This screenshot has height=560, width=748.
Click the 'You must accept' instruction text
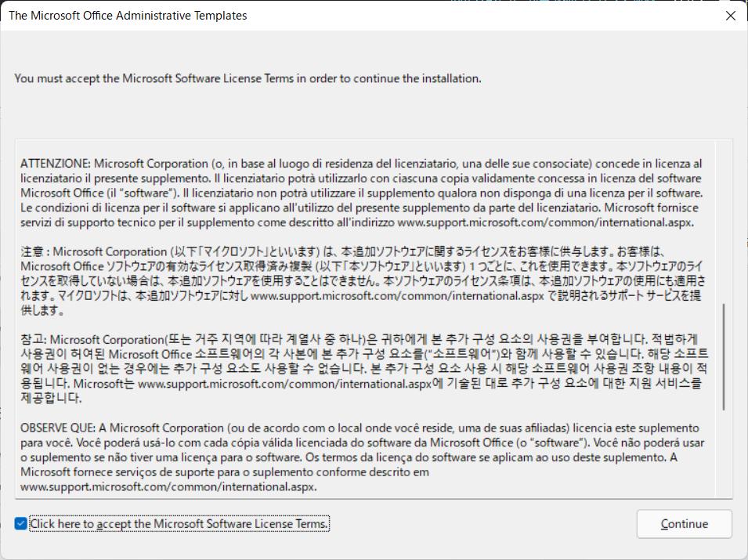[x=248, y=78]
